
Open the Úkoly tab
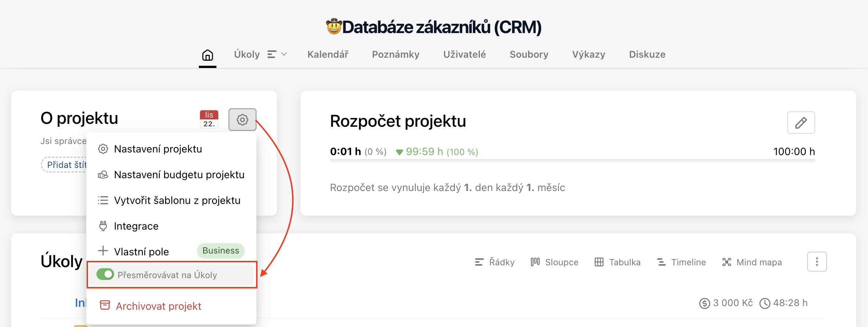point(247,54)
